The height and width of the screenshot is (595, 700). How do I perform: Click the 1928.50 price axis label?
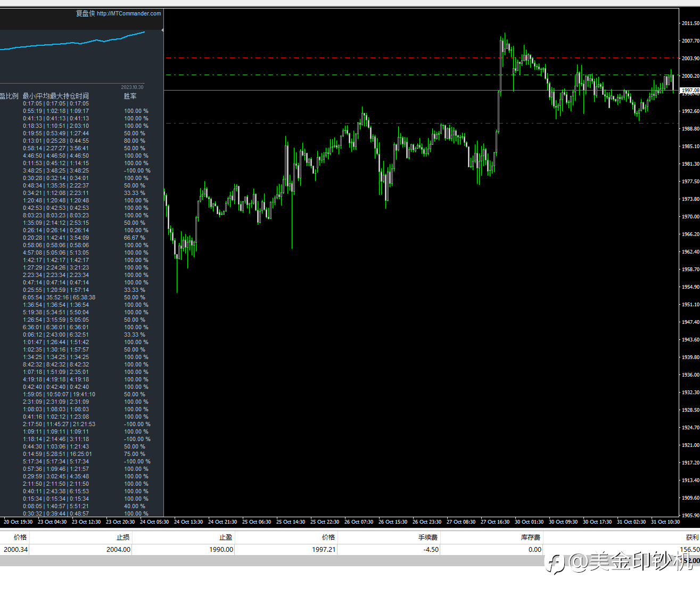pyautogui.click(x=690, y=410)
